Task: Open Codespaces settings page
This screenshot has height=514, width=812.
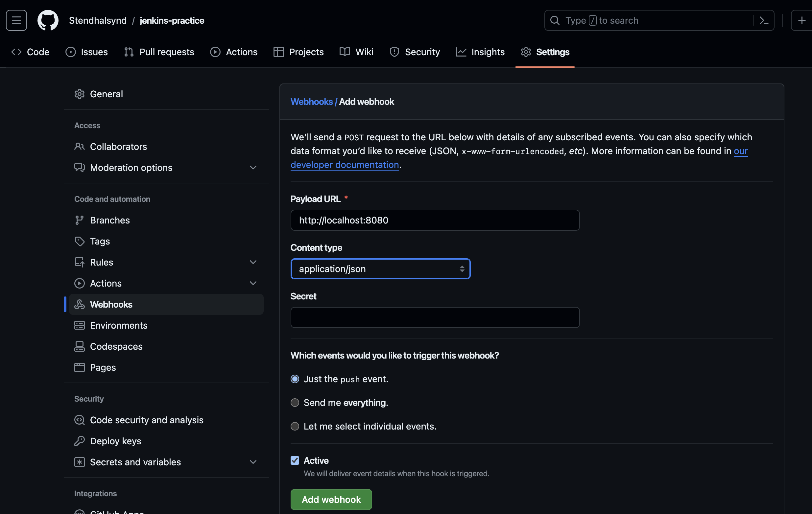Action: (166, 346)
